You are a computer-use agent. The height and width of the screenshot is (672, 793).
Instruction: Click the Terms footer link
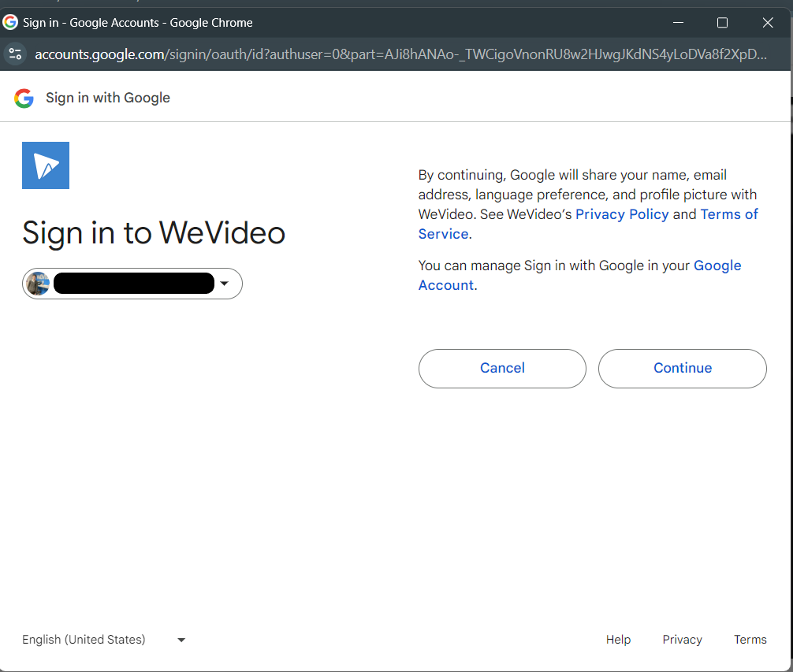click(750, 640)
